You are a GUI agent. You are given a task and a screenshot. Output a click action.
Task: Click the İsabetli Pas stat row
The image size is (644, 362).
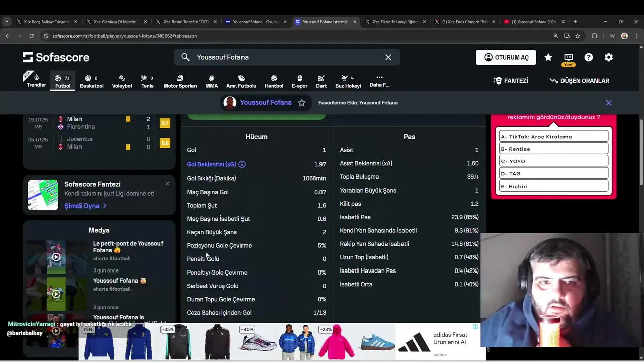[409, 217]
